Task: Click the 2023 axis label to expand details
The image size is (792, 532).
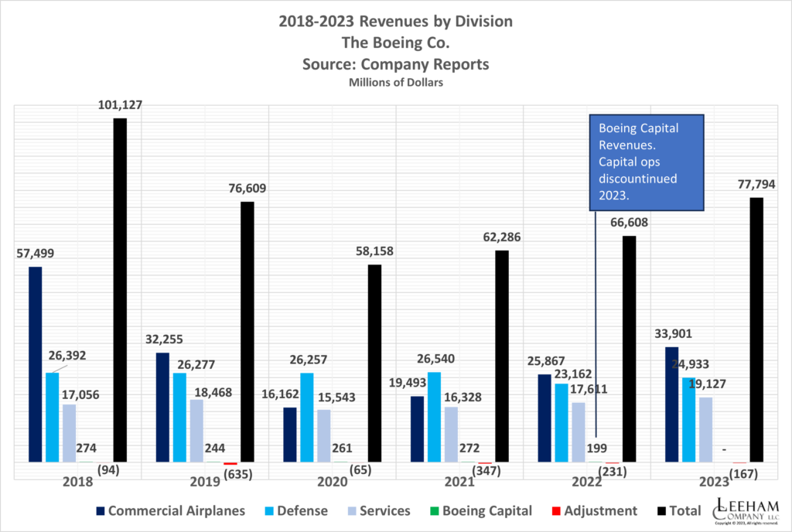Action: (715, 481)
